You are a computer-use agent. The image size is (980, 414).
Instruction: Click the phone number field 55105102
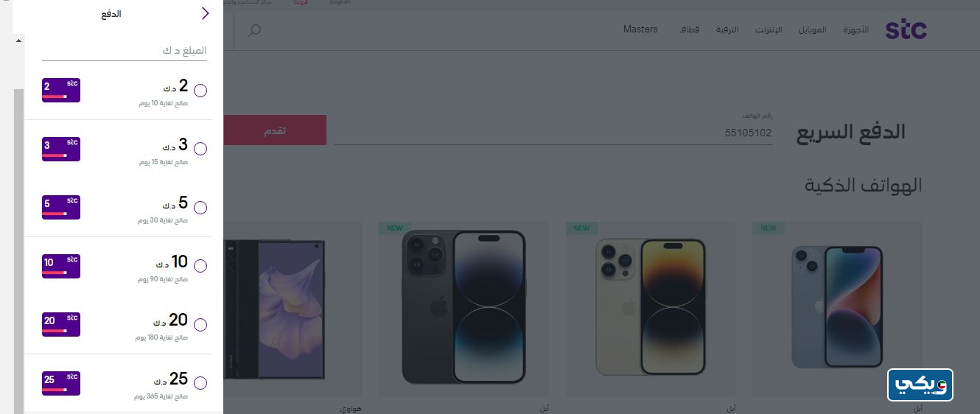553,133
